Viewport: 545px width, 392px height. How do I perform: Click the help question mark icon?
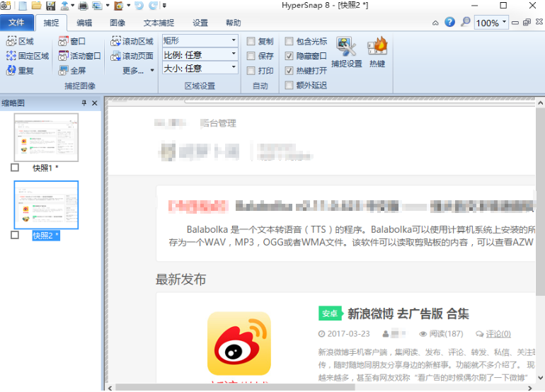click(x=449, y=23)
